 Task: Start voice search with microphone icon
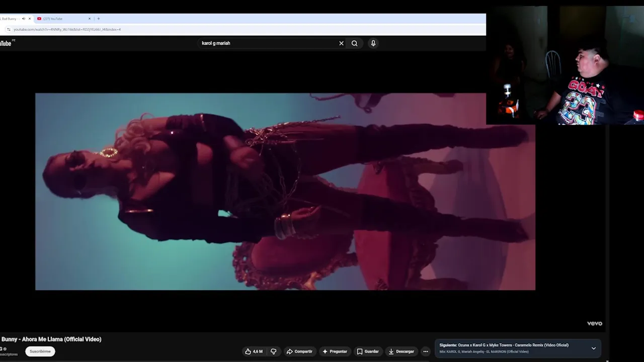(373, 43)
